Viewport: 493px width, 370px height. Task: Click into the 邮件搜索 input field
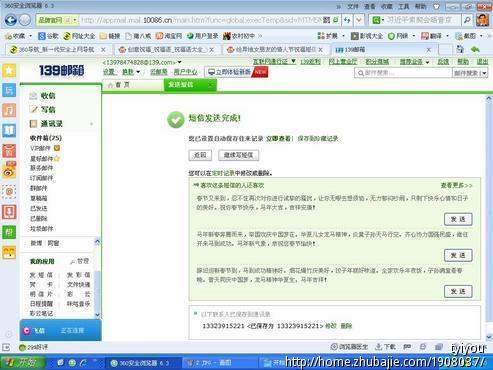[403, 73]
